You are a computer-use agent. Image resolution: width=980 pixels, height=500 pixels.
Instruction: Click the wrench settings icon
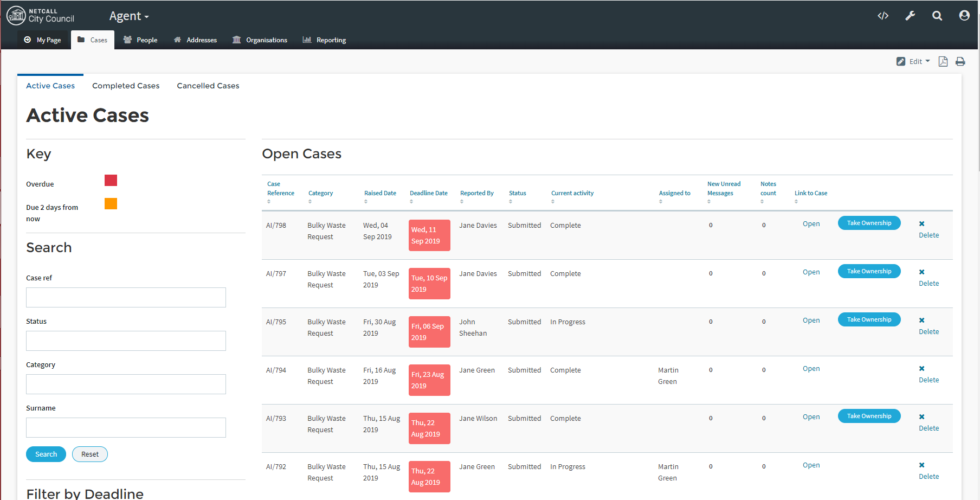pos(910,16)
